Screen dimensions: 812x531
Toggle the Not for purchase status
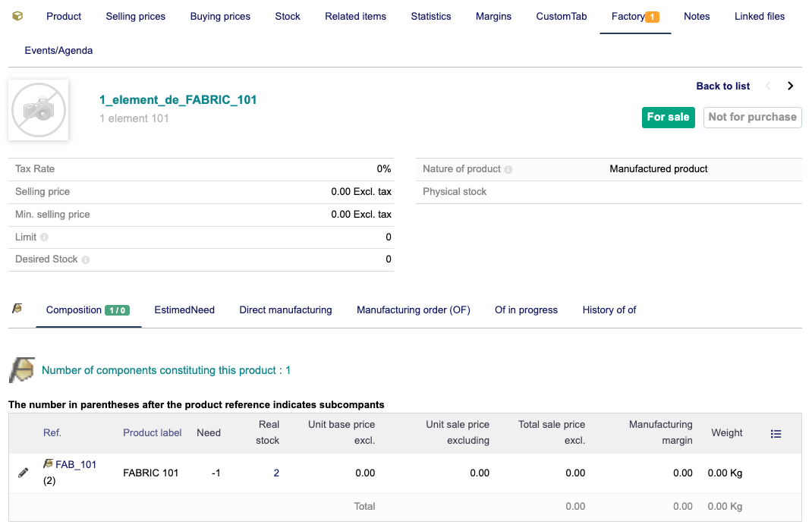click(x=752, y=117)
